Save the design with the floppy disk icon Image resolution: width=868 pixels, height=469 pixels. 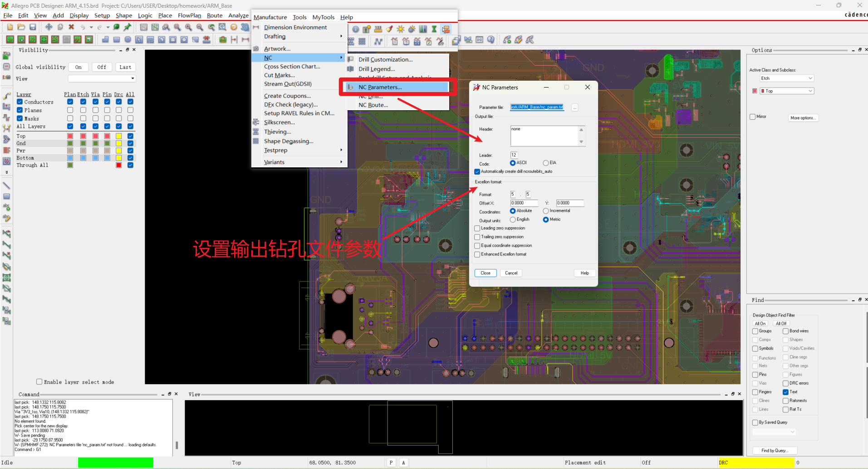click(33, 27)
